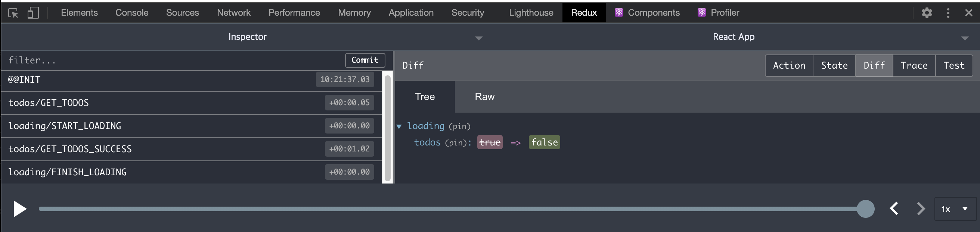Select the @@INIT action row
The image size is (980, 232).
tap(191, 80)
